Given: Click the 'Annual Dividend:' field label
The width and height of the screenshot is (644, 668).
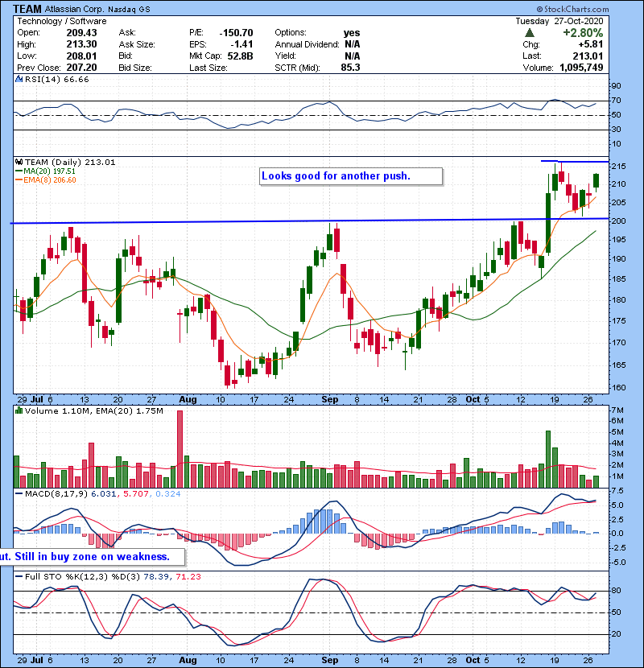Looking at the screenshot, I should coord(307,44).
